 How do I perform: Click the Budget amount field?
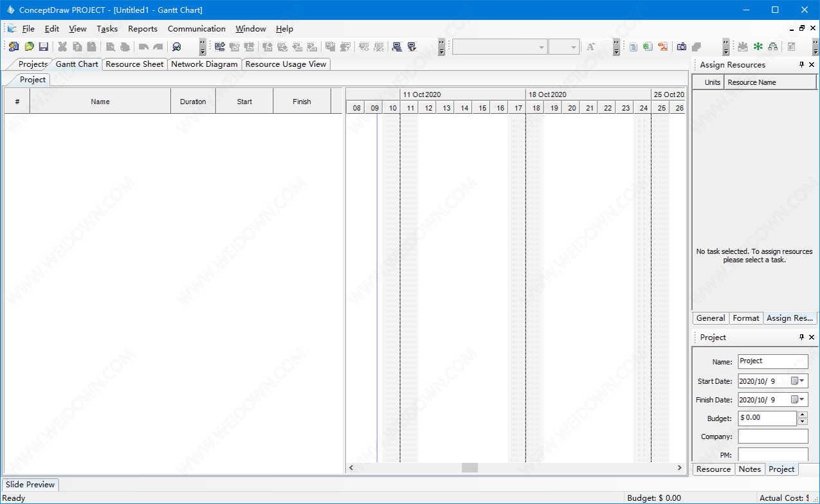click(767, 419)
